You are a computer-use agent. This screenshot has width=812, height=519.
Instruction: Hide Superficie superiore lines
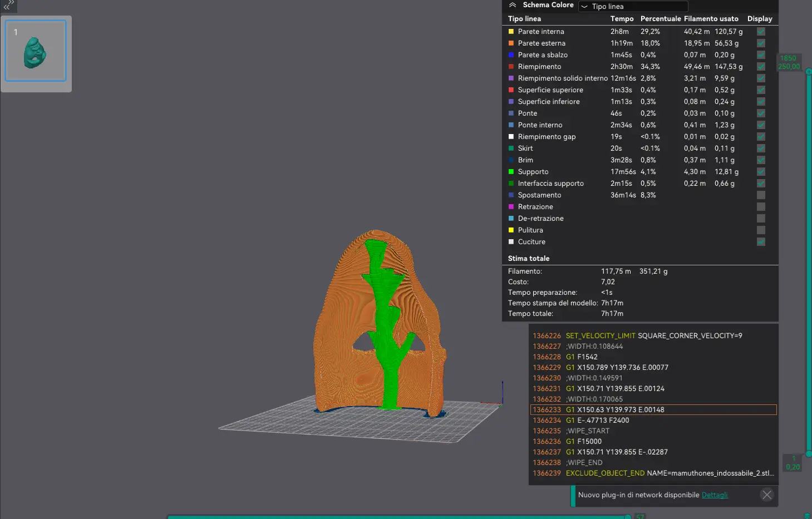point(761,90)
